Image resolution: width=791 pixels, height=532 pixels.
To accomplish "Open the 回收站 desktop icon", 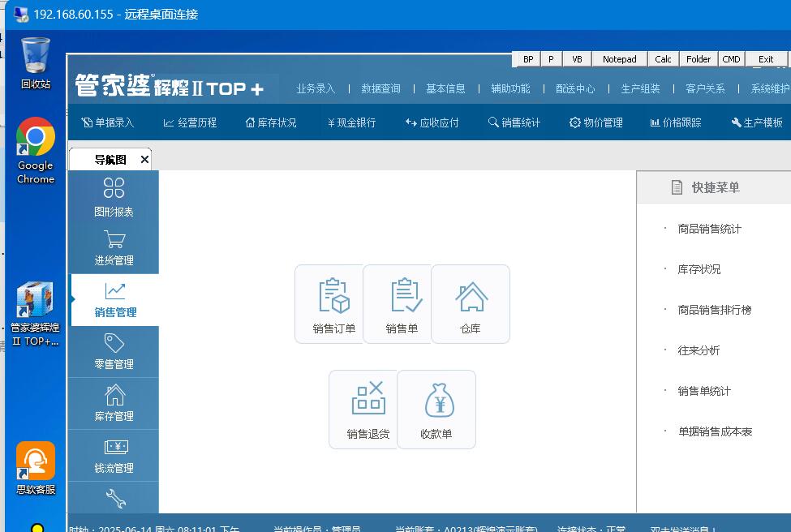I will coord(36,62).
